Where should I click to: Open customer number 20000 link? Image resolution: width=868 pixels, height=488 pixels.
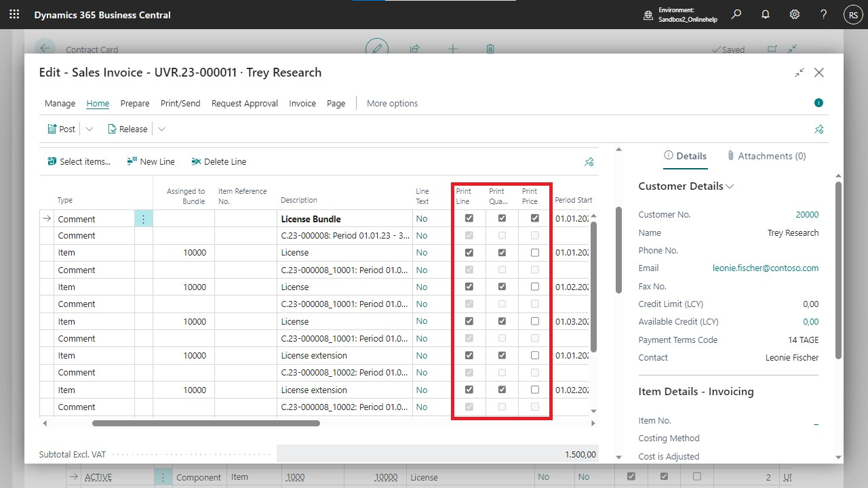point(807,214)
